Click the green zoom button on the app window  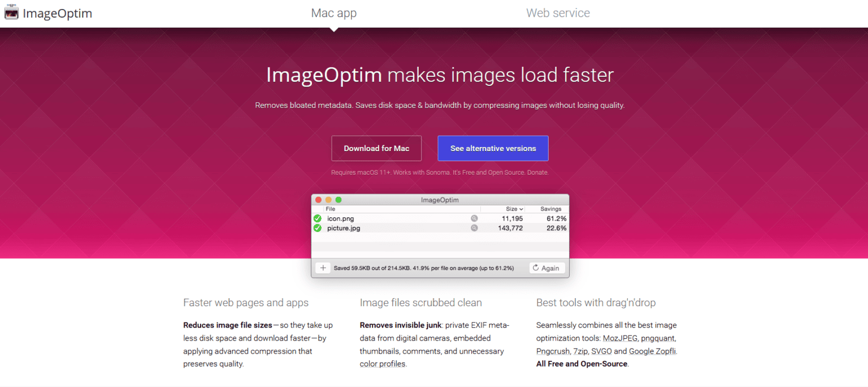coord(338,200)
